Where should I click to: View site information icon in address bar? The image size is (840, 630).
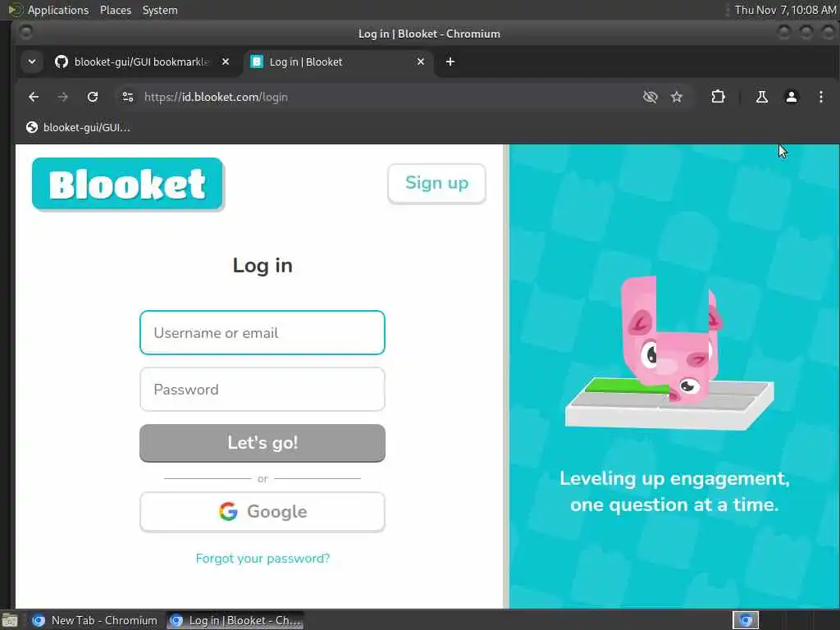(x=127, y=97)
